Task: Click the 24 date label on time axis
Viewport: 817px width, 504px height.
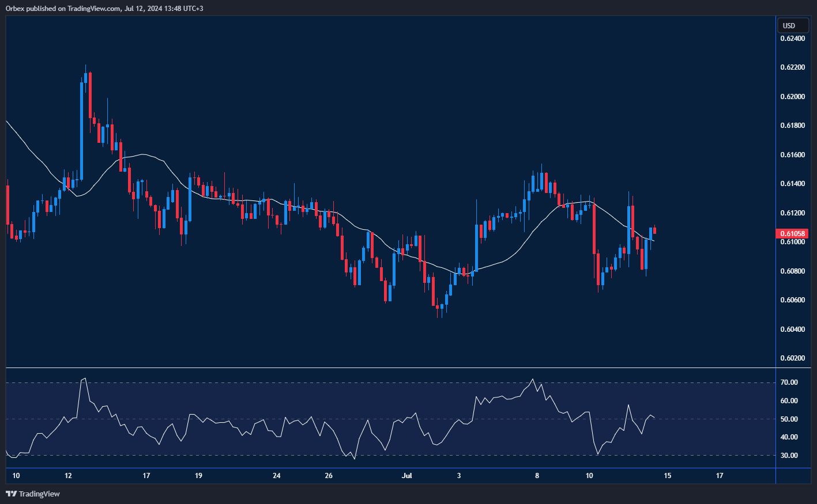Action: (277, 476)
